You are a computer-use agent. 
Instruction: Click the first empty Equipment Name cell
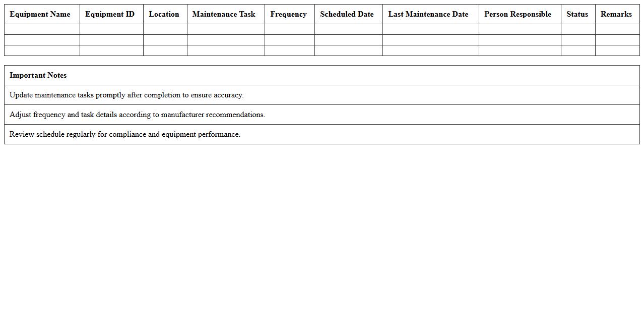(x=41, y=29)
